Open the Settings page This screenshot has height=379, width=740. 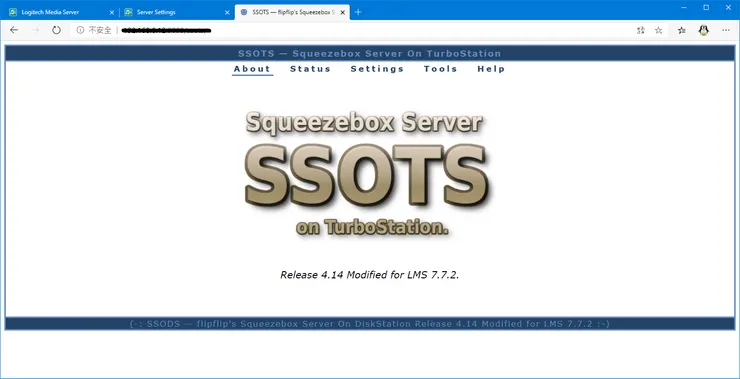pos(377,69)
